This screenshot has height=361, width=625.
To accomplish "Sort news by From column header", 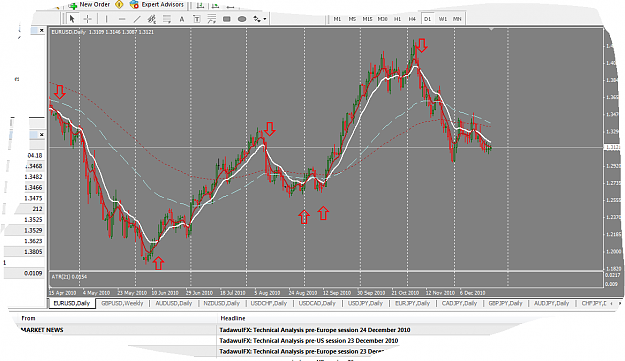I will (29, 318).
